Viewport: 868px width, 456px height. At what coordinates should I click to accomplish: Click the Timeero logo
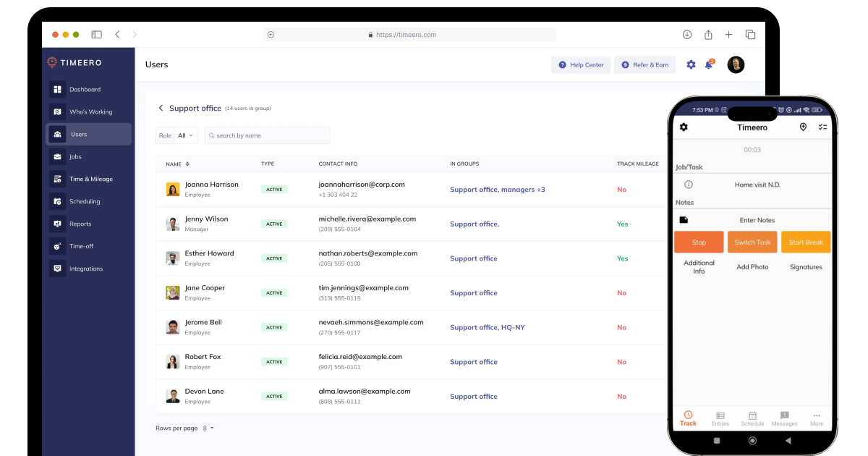coord(75,62)
